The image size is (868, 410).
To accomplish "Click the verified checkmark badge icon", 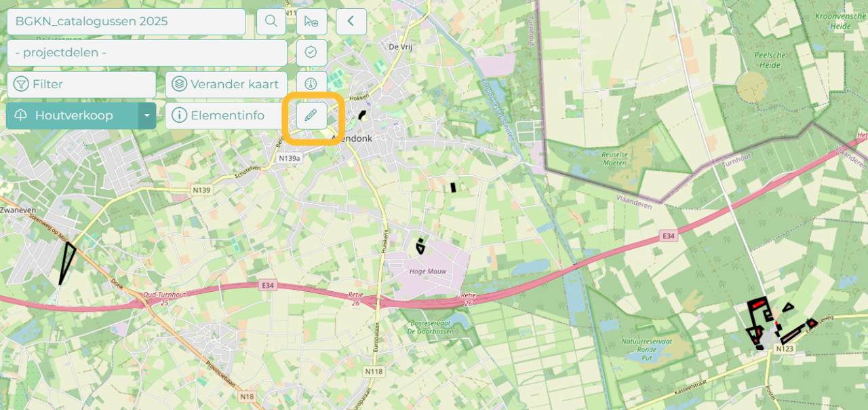I will point(311,53).
